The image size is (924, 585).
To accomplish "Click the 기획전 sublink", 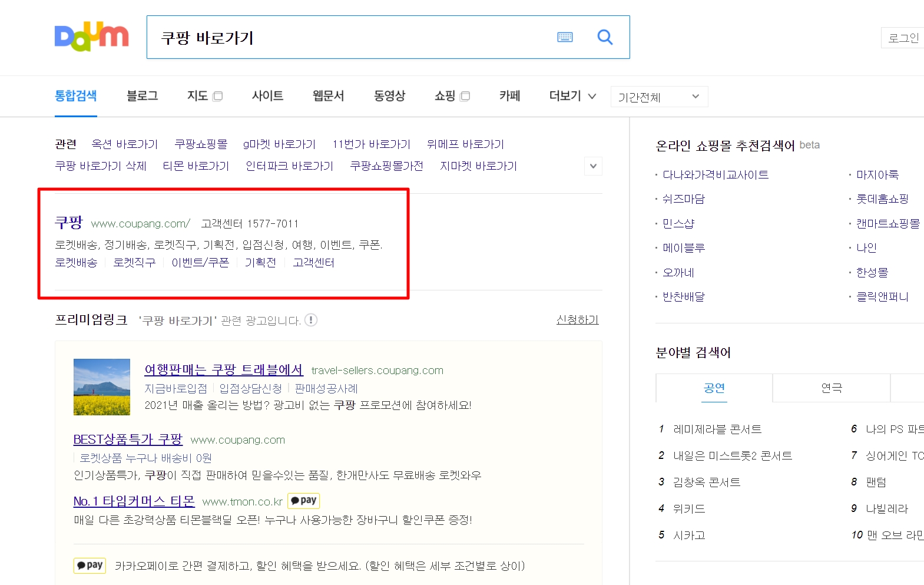I will click(x=260, y=263).
